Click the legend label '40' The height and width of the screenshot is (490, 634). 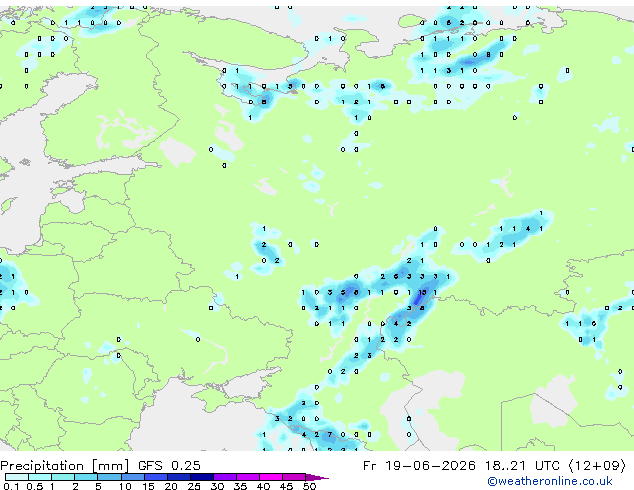(x=263, y=486)
